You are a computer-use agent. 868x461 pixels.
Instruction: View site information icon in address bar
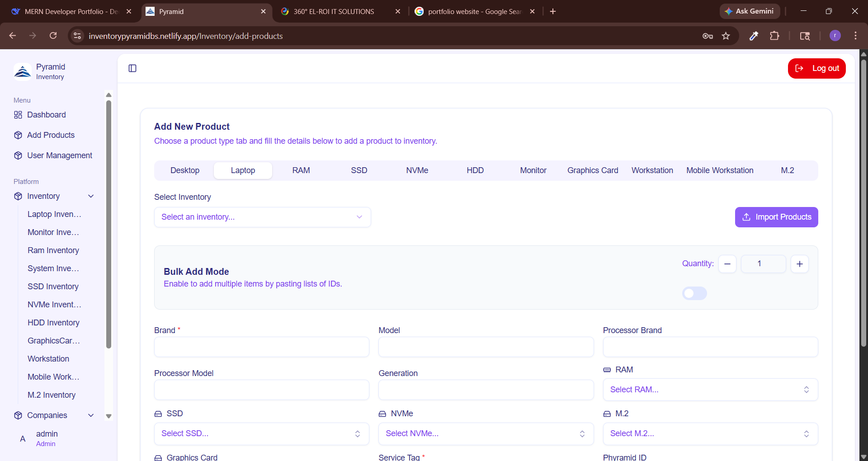[x=77, y=36]
